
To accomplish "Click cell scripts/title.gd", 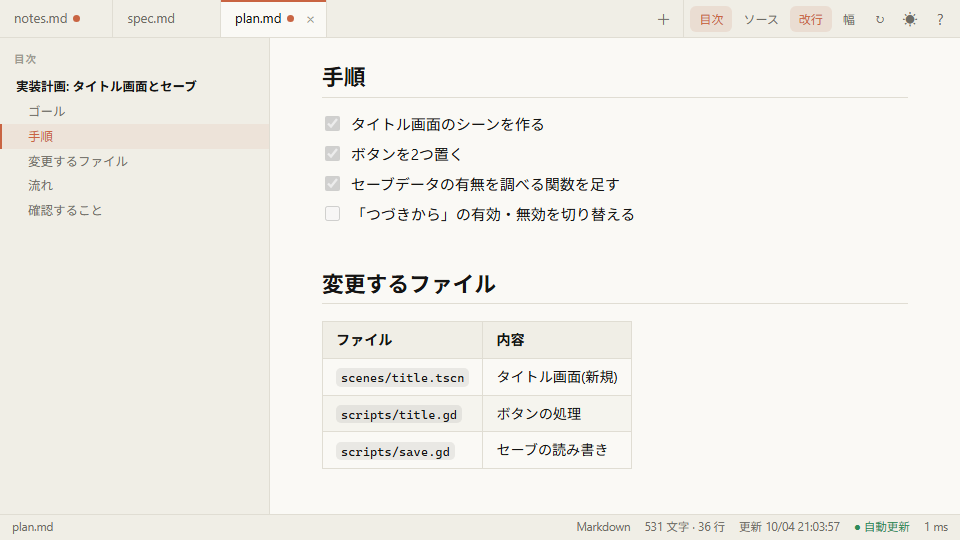I will [403, 414].
